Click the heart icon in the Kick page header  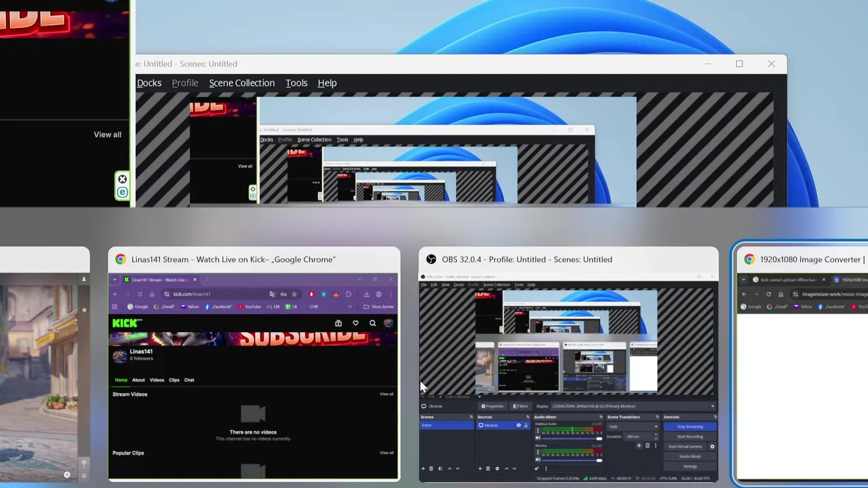click(x=355, y=323)
